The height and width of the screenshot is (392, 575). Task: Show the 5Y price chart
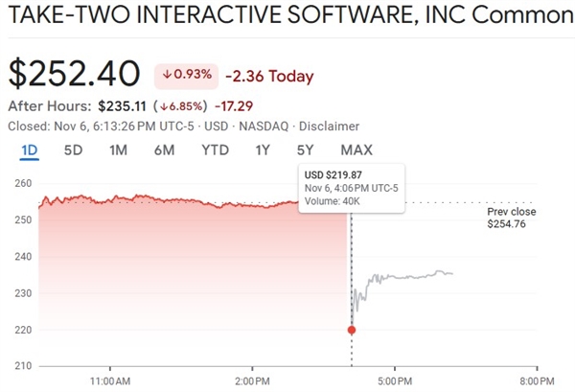pyautogui.click(x=306, y=150)
